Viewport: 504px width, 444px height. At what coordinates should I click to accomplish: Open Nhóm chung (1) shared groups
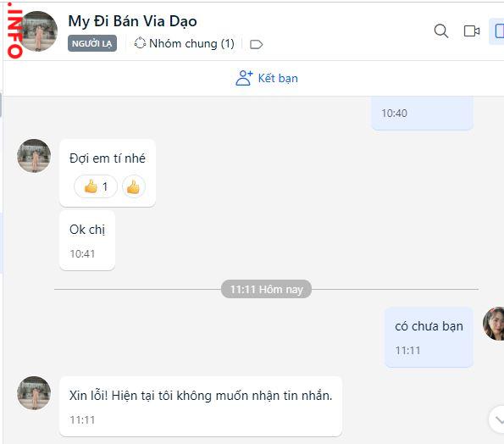pyautogui.click(x=184, y=43)
